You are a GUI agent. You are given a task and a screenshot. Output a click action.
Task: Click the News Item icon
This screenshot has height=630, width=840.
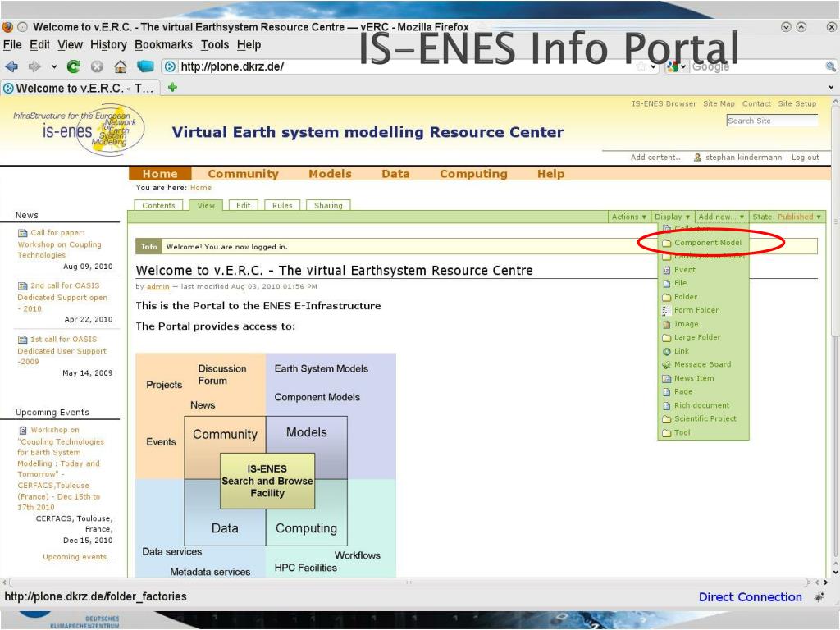click(666, 379)
